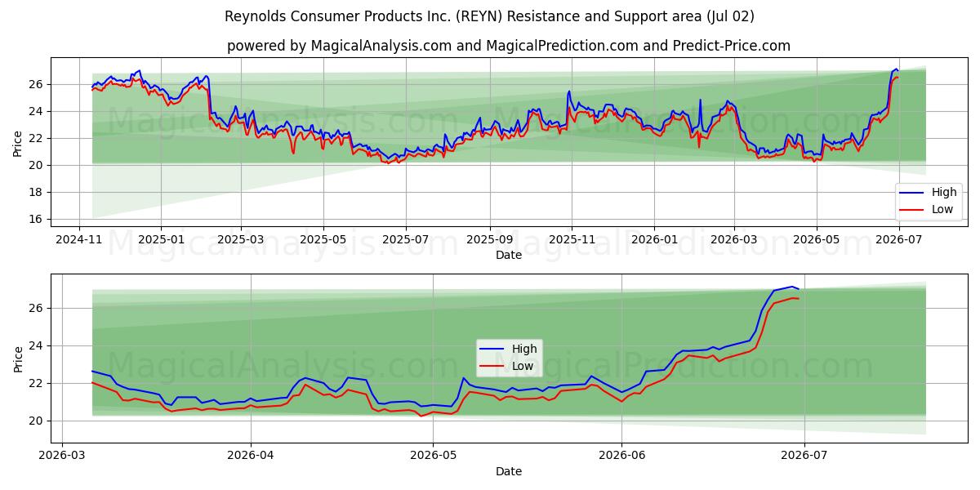
Task: Click the 'Date' axis label under bottom chart
Action: coord(509,471)
